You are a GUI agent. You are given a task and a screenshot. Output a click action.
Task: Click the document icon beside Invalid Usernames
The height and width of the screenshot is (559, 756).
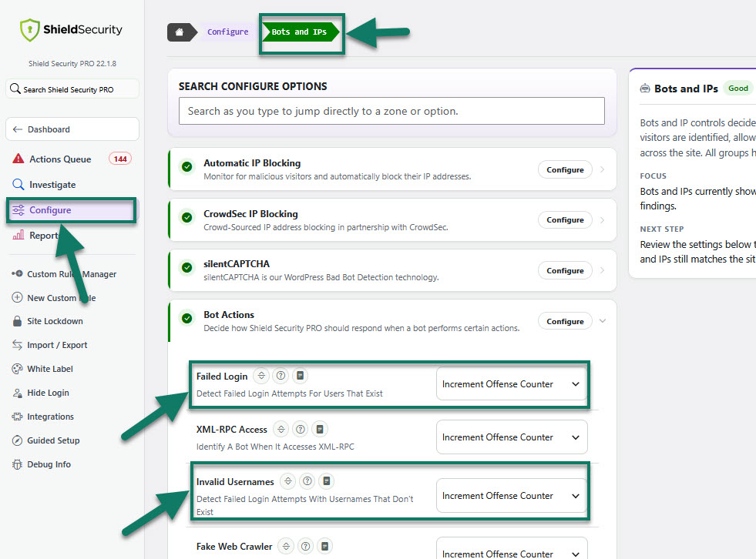(327, 481)
